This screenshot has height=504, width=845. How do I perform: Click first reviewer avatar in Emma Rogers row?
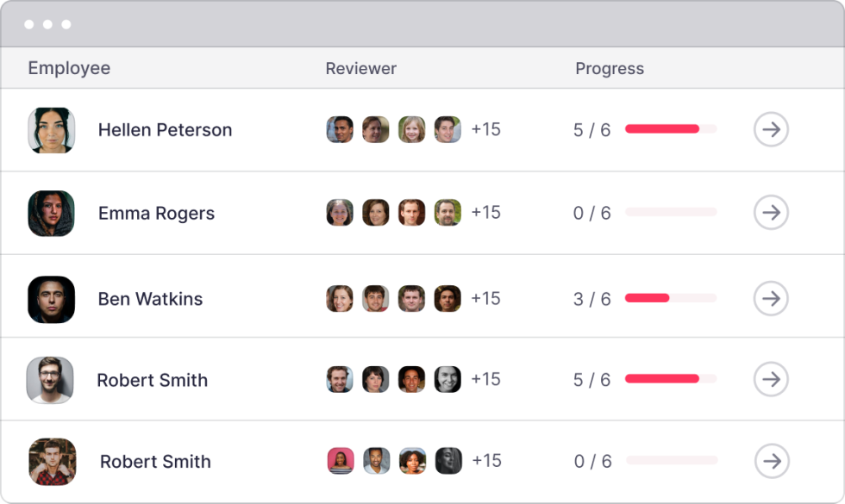point(340,212)
